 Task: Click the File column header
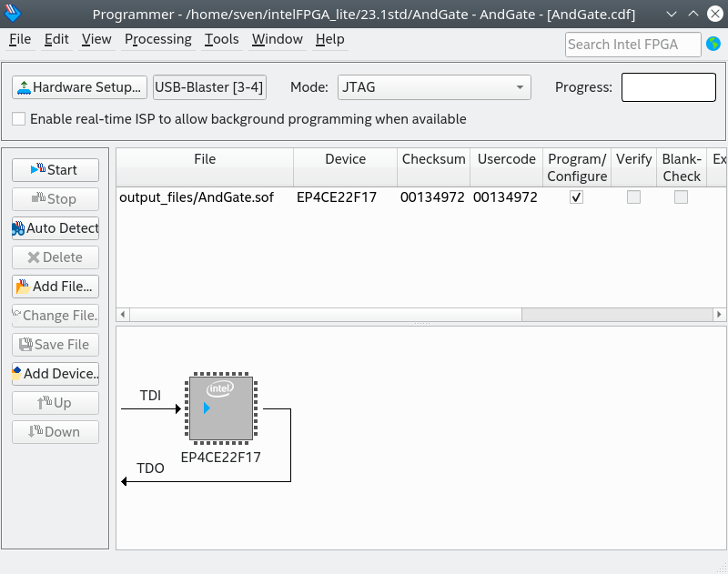point(205,167)
